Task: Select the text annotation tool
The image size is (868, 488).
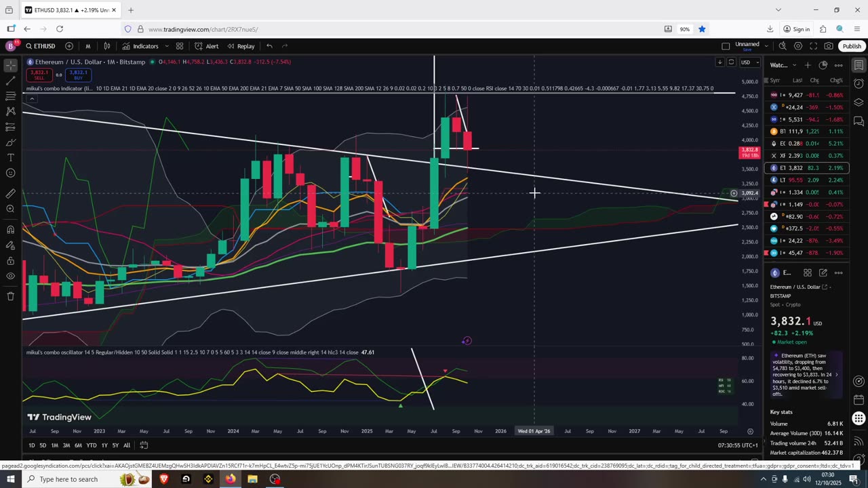Action: [x=11, y=157]
